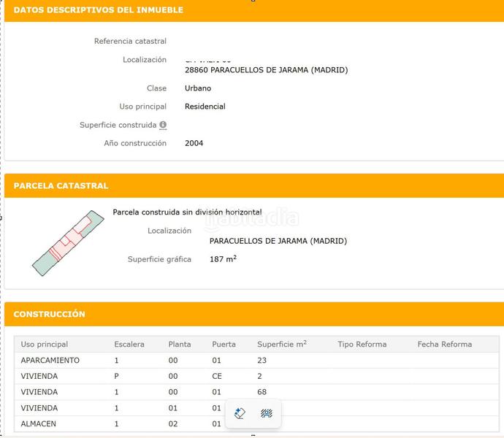Click the Fecha Reforma column header

[445, 345]
